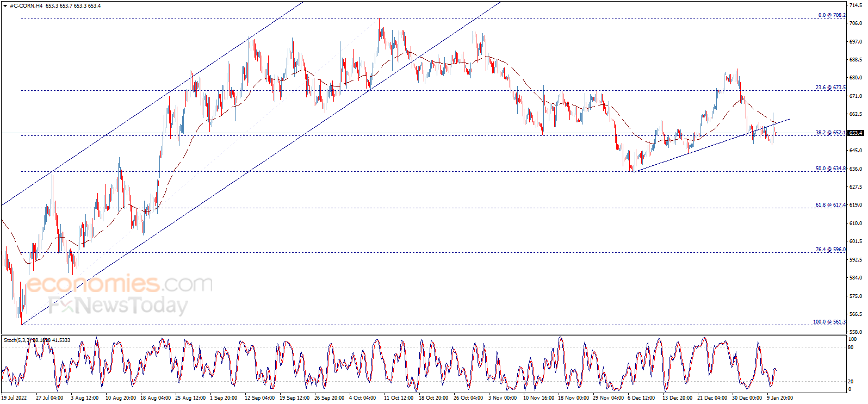Click the '19 Jul 2022' date label

[14, 398]
